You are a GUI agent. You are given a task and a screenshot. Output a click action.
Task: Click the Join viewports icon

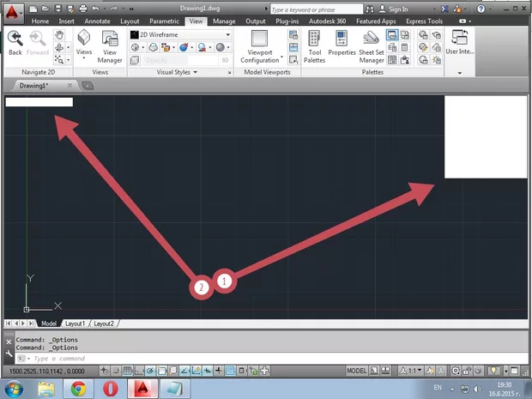click(293, 47)
